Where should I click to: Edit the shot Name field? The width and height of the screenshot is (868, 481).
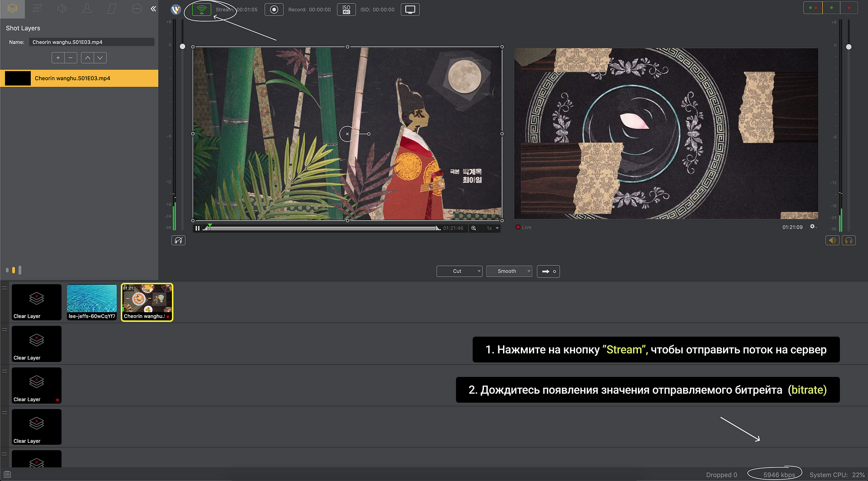pos(92,42)
